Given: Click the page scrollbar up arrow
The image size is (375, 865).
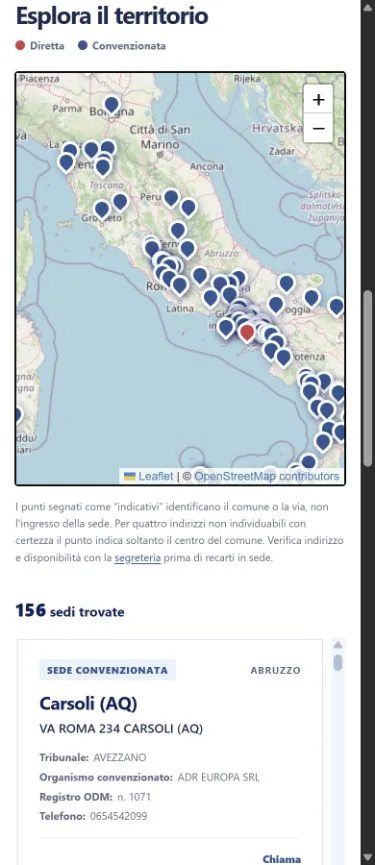Looking at the screenshot, I should (368, 8).
